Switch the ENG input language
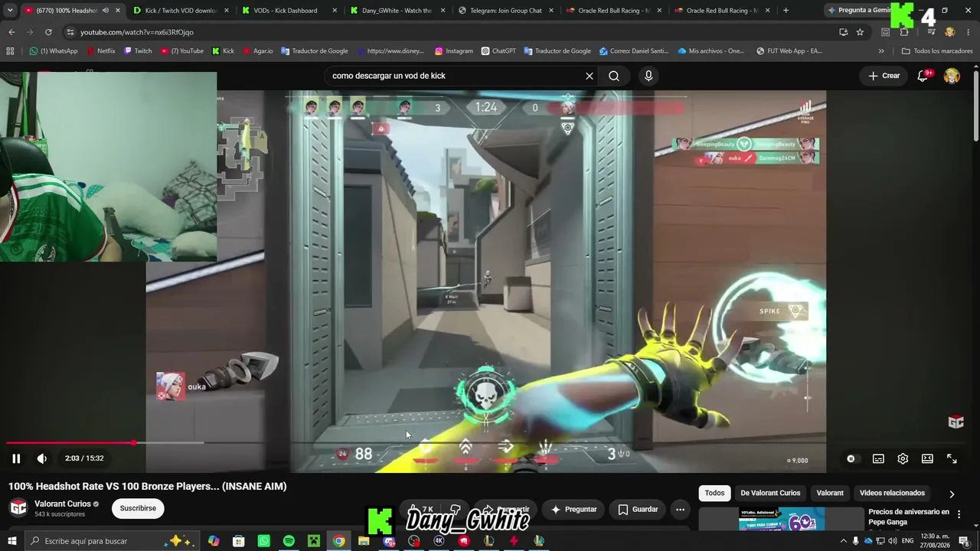Screen dimensions: 980x551 pyautogui.click(x=908, y=541)
